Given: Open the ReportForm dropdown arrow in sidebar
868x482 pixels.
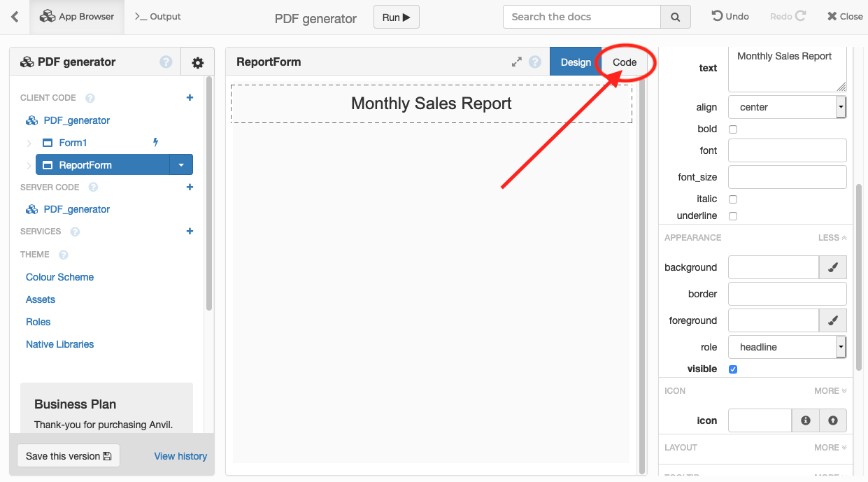Looking at the screenshot, I should click(x=181, y=165).
